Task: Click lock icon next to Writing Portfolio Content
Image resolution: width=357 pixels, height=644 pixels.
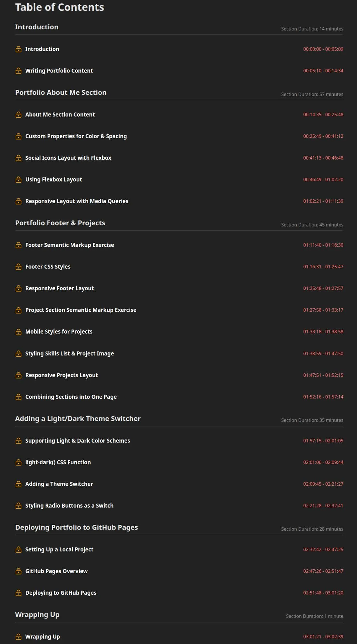Action: (19, 71)
